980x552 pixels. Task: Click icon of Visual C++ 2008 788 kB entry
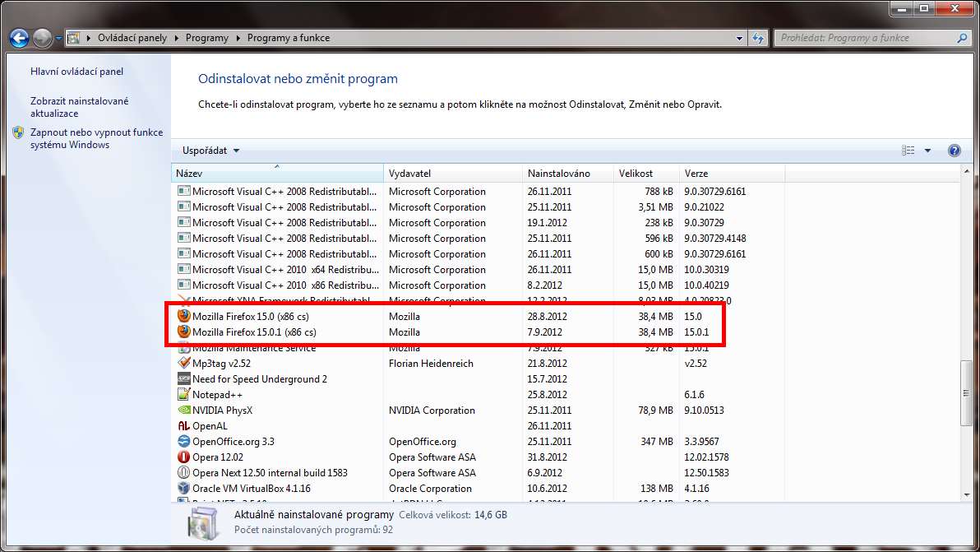coord(184,191)
